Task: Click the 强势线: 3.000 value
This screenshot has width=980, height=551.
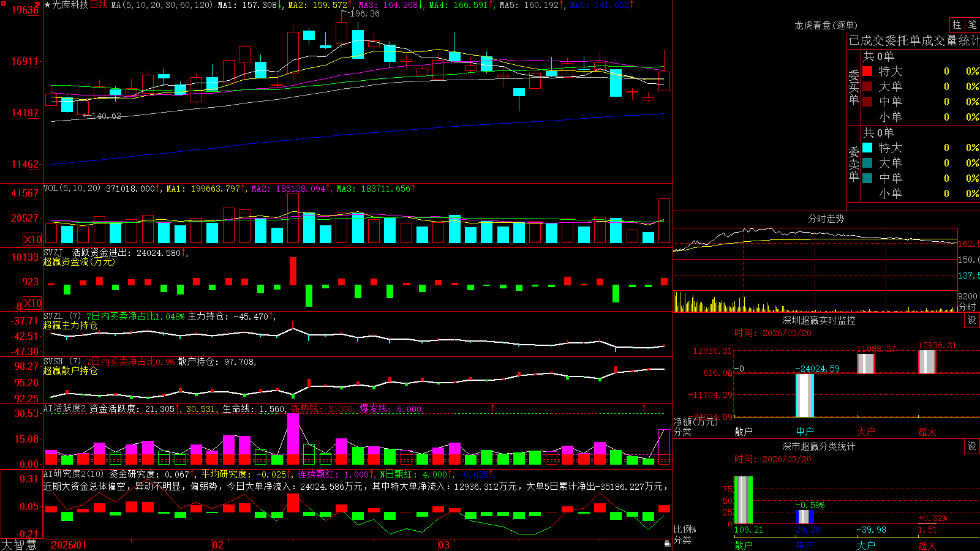Action: click(x=322, y=409)
